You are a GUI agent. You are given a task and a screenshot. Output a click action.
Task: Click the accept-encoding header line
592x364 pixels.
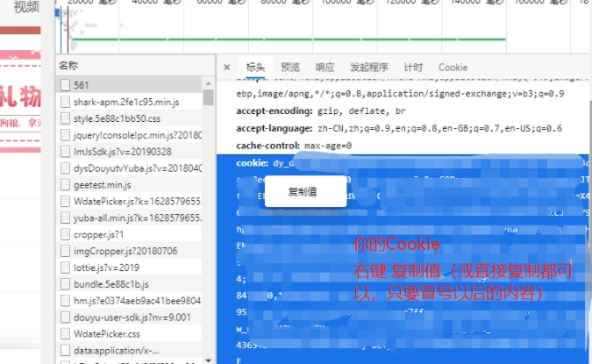[x=321, y=111]
